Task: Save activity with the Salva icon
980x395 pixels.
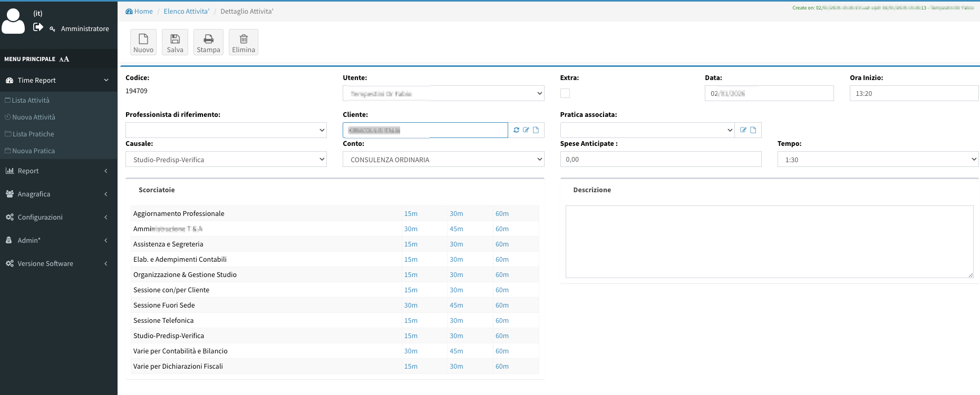Action: [x=175, y=42]
